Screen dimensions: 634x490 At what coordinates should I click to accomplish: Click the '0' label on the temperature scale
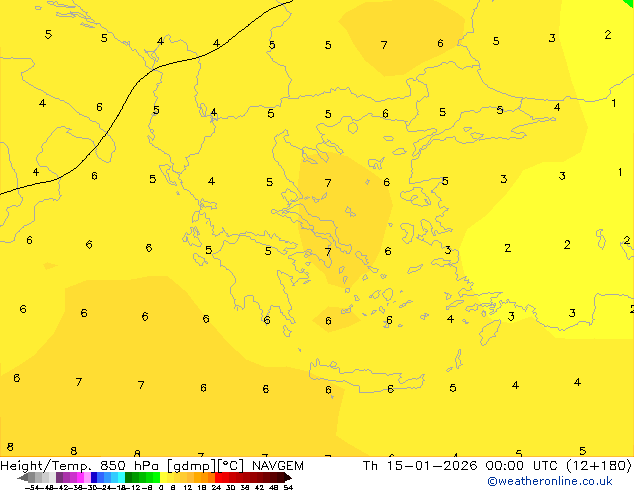(161, 487)
